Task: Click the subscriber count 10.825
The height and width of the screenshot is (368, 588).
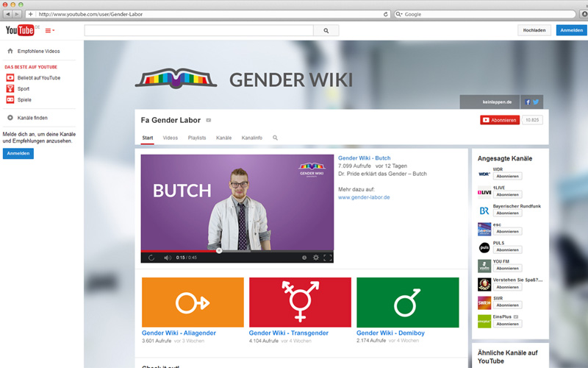Action: pyautogui.click(x=532, y=120)
